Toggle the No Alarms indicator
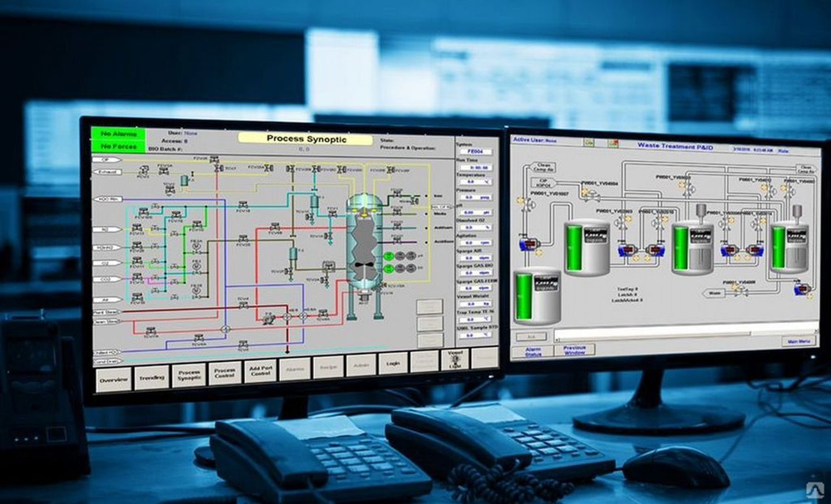The height and width of the screenshot is (504, 831). pyautogui.click(x=119, y=134)
